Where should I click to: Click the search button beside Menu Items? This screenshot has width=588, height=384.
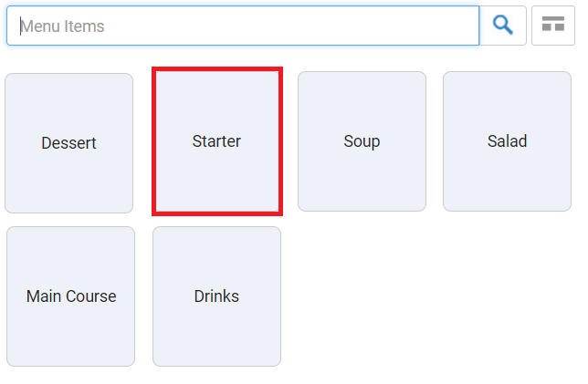coord(502,26)
